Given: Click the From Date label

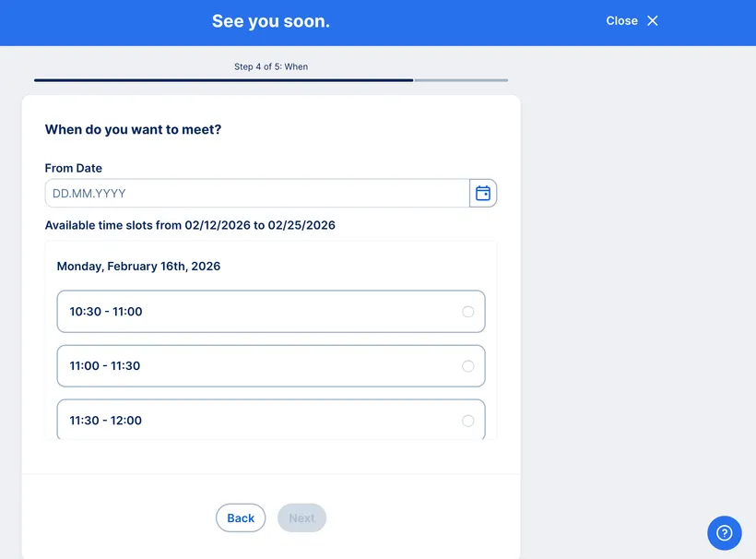Looking at the screenshot, I should pyautogui.click(x=73, y=168).
